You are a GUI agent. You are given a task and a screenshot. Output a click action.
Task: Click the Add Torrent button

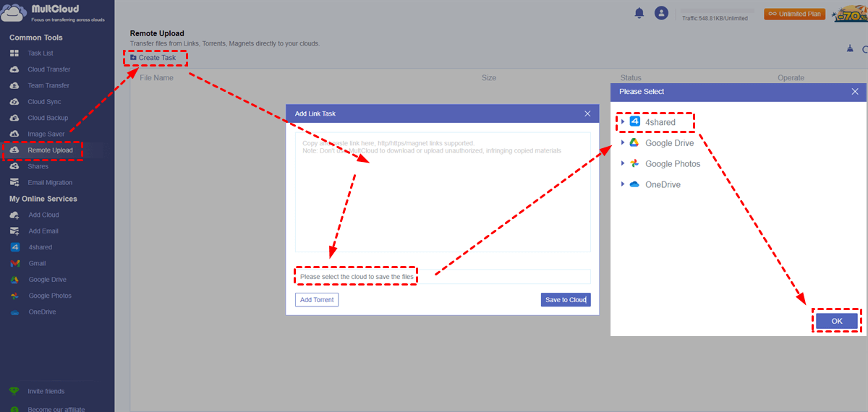click(317, 300)
